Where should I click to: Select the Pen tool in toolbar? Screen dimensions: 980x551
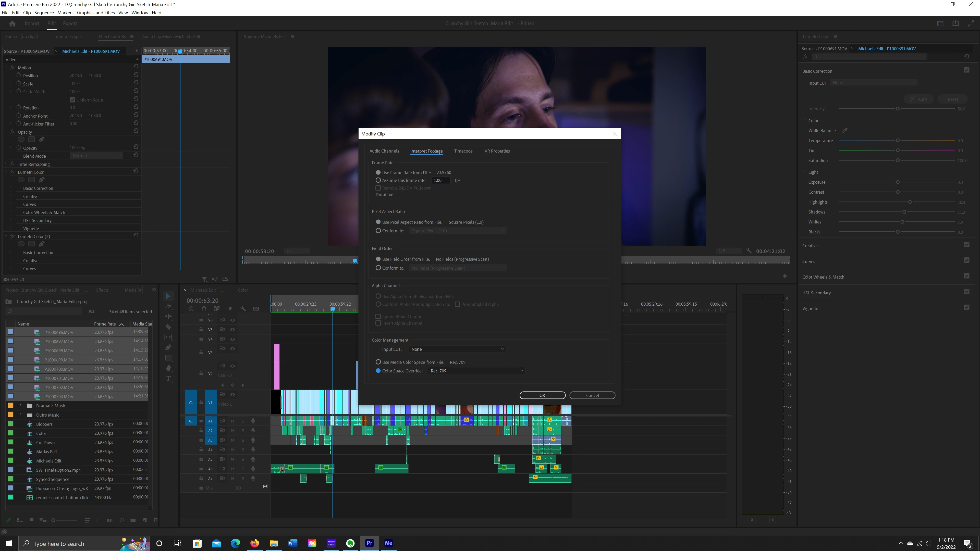tap(168, 347)
